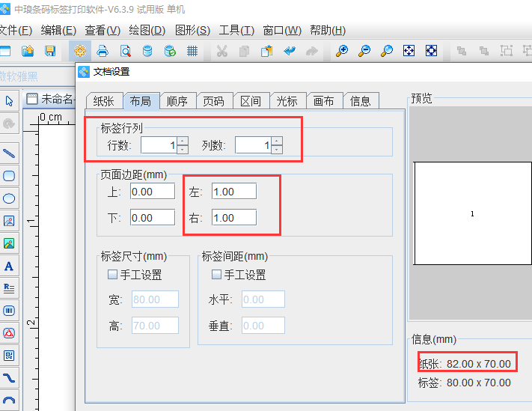Click the plain magnifier zoom icon
Screen dimensions: 532x411
pos(387,51)
